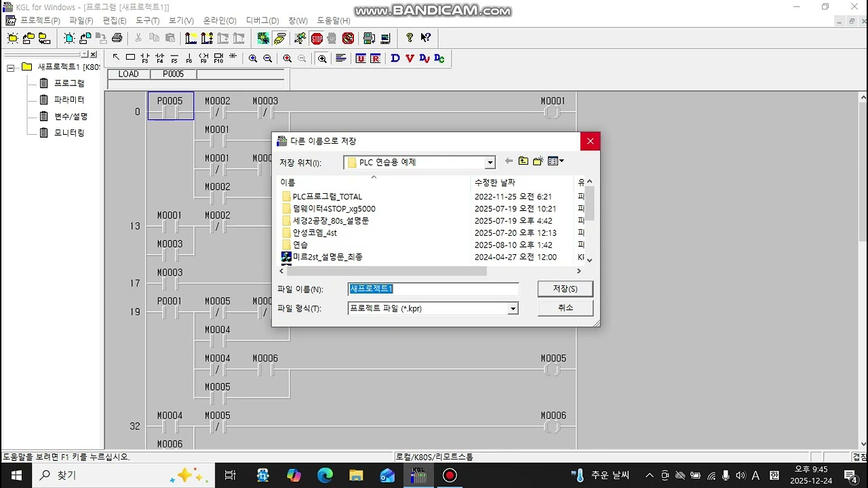Click the red STOP icon in toolbar
Screen dimensions: 868x488
click(317, 38)
